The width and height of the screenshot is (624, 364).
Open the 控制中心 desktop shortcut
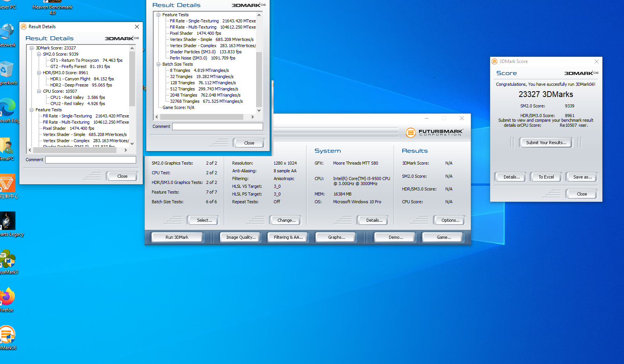pos(8,186)
